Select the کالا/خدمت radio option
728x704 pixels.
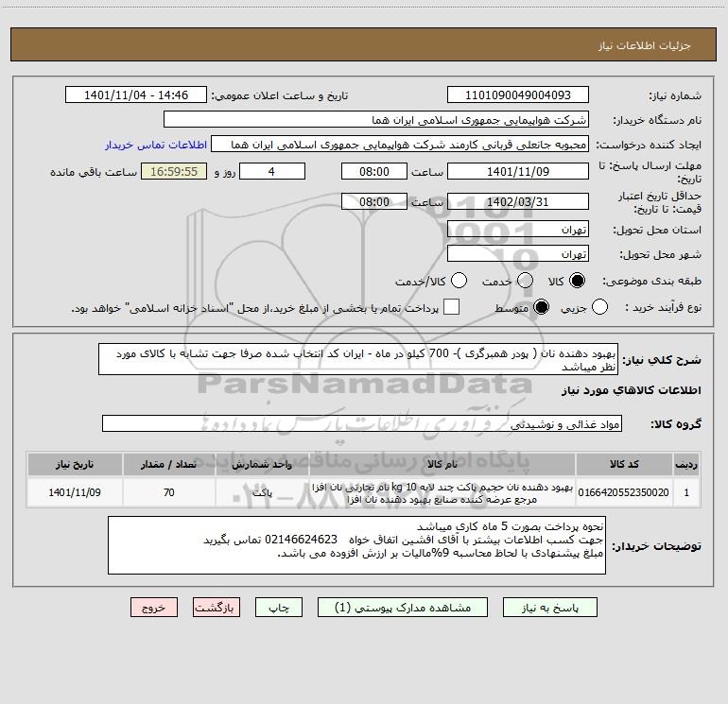coord(459,281)
